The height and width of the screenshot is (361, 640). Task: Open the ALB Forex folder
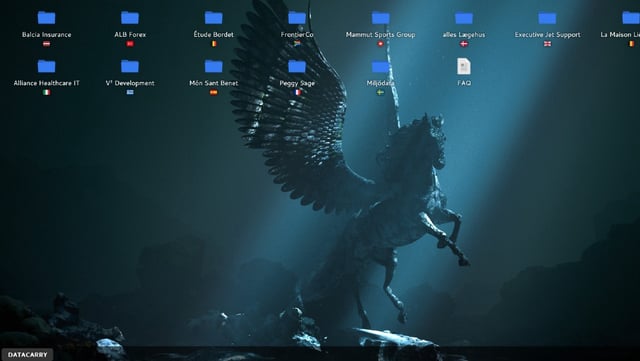coord(130,18)
